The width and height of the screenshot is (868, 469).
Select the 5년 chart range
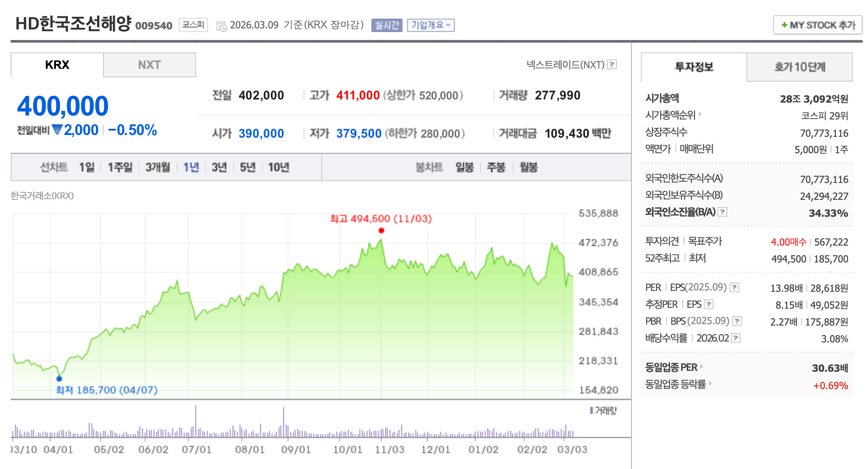tap(248, 167)
